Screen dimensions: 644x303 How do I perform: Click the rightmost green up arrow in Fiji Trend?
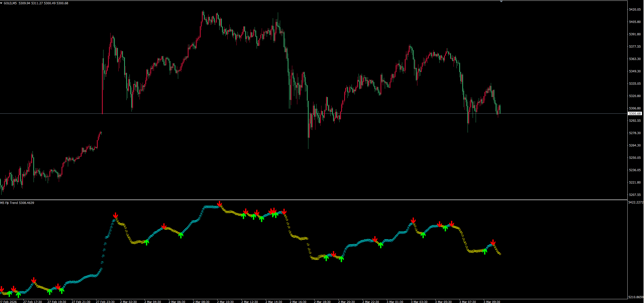(x=485, y=251)
